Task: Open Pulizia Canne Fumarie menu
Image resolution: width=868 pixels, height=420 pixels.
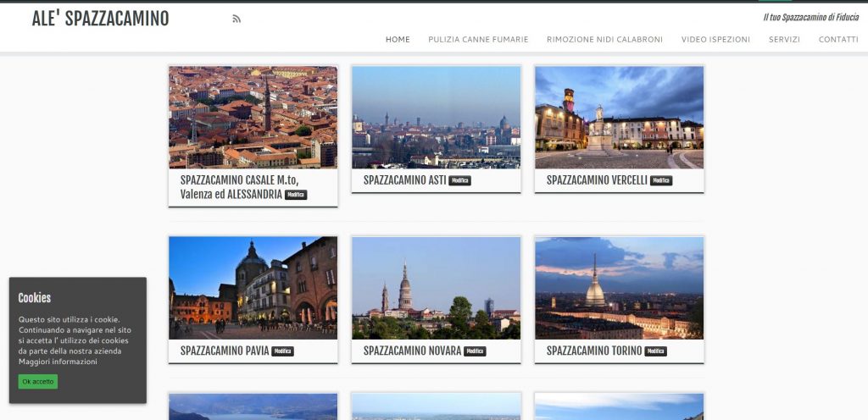Action: 478,39
